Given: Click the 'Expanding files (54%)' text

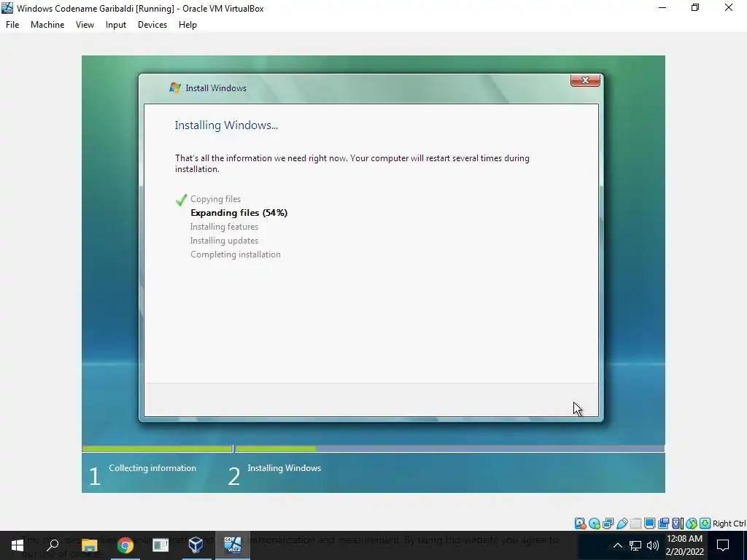Looking at the screenshot, I should pyautogui.click(x=239, y=213).
